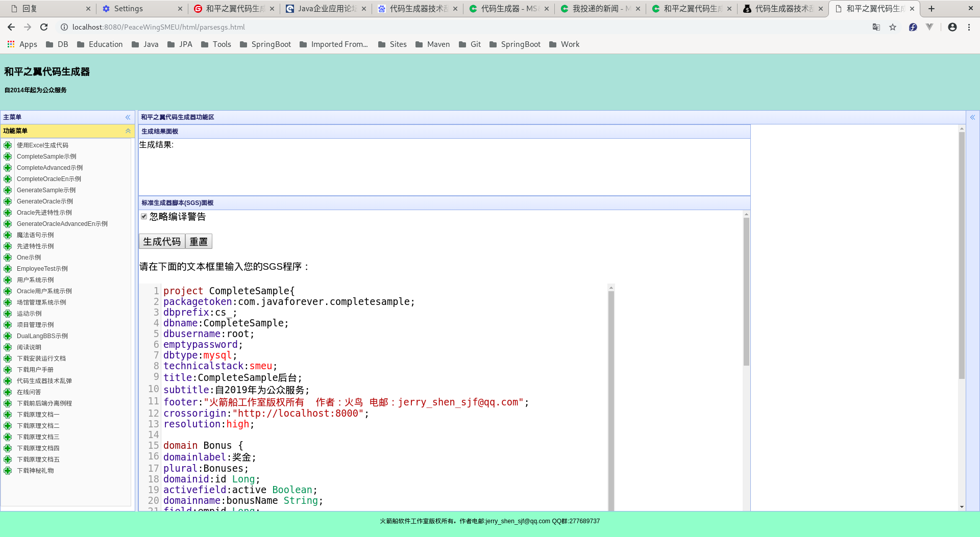Open the Maven bookmarks folder
980x537 pixels.
433,44
